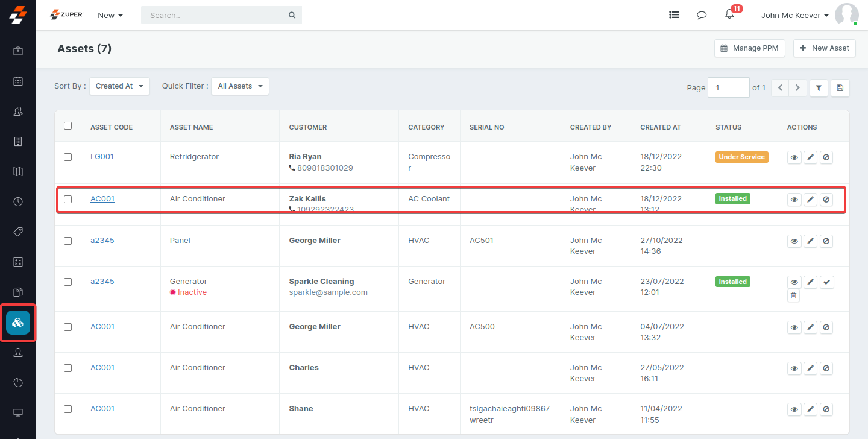
Task: Expand the Sort By Created At dropdown
Action: pos(119,86)
